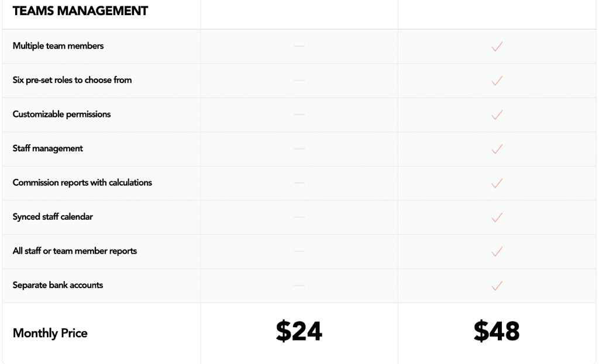This screenshot has height=364, width=599.
Task: Click the Teams Management section heading
Action: (80, 11)
